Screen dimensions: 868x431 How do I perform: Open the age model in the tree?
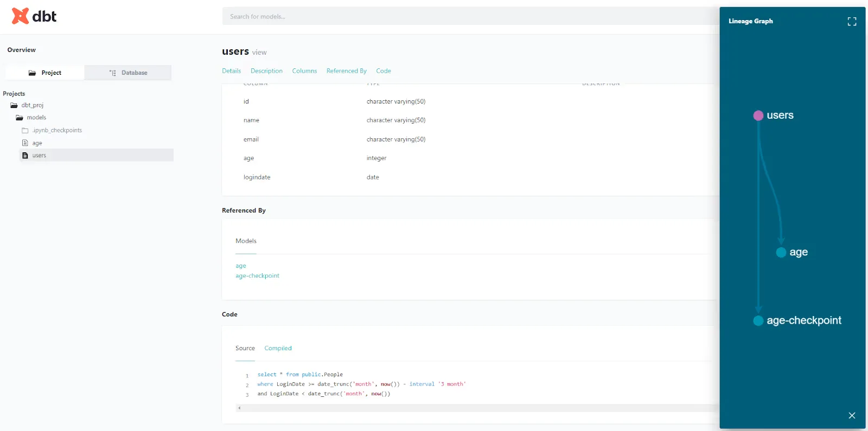[x=37, y=143]
